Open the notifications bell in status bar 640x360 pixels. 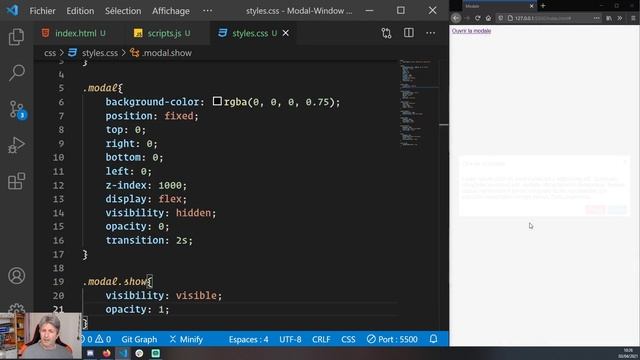tap(433, 339)
